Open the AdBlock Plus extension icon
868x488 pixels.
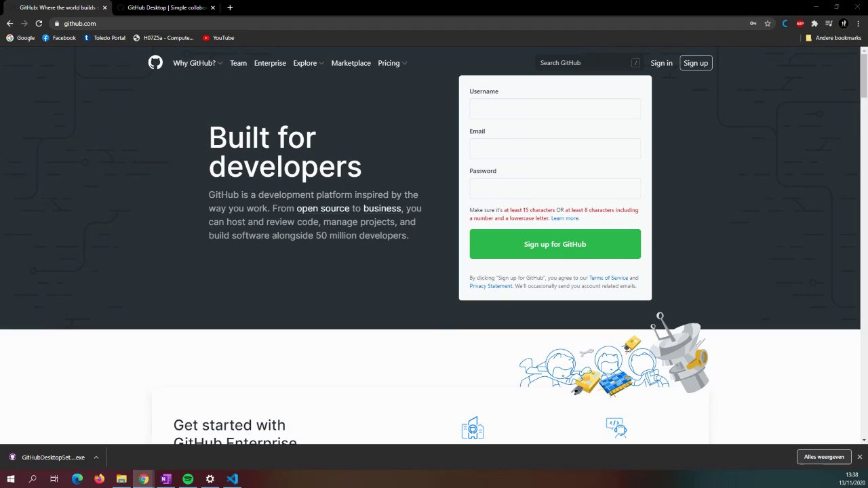800,23
